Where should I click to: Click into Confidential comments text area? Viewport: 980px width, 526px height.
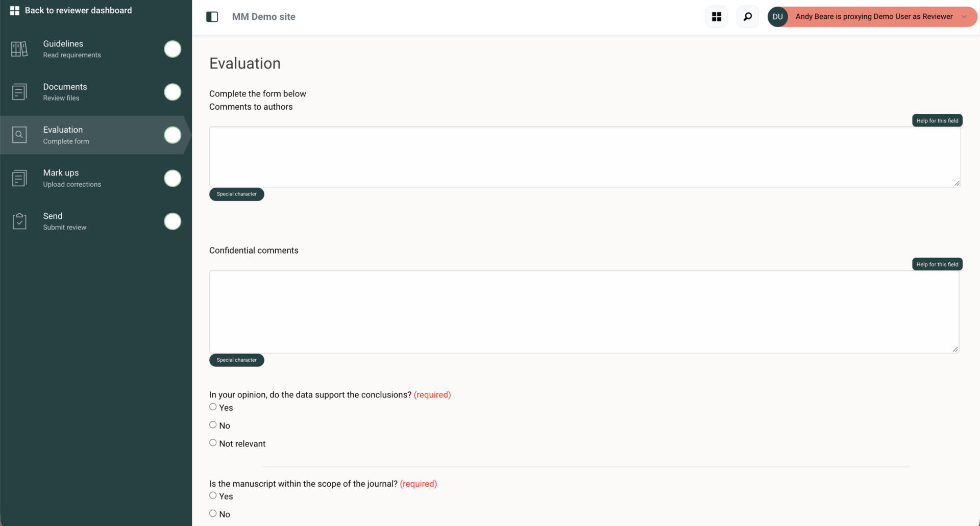coord(584,312)
